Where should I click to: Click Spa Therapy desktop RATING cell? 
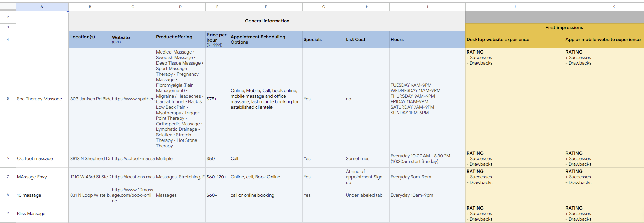(x=515, y=99)
